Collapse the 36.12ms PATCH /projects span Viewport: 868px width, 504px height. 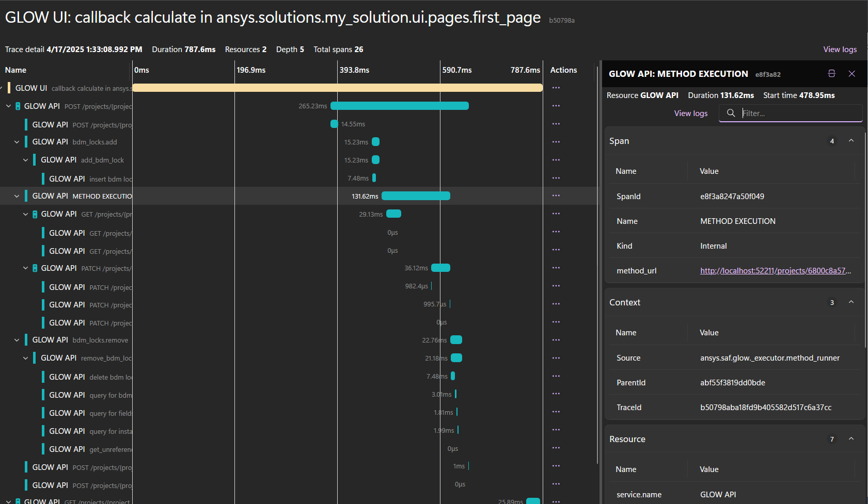25,268
